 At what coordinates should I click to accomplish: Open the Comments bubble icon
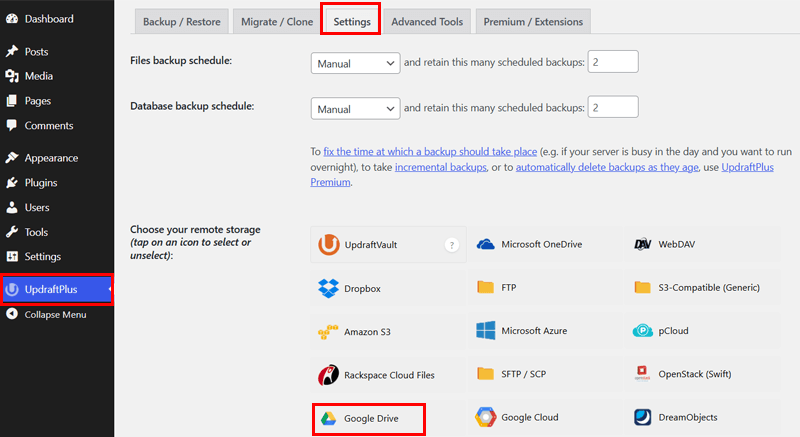click(12, 125)
